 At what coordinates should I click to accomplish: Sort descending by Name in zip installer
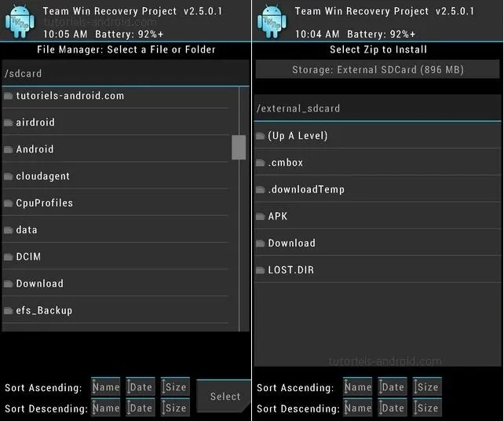point(358,408)
